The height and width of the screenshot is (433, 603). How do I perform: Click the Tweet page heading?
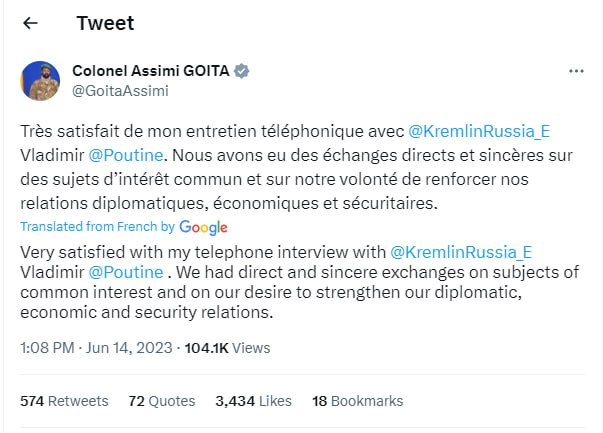[105, 22]
